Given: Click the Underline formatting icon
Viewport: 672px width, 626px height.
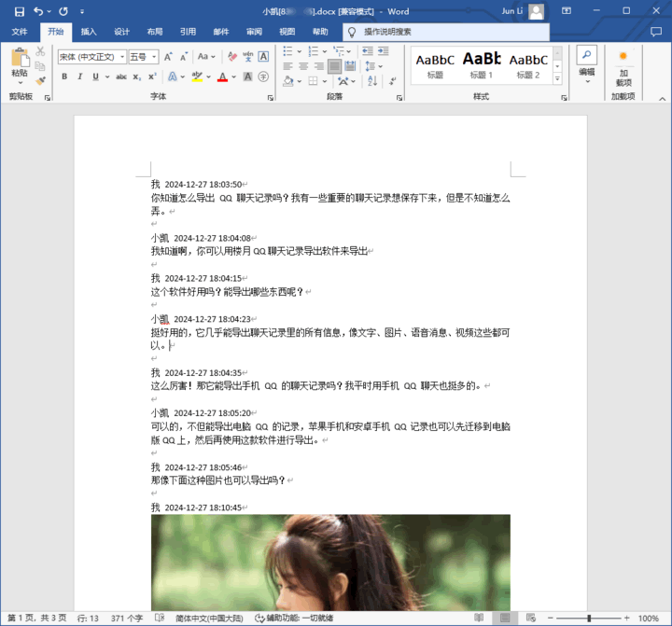Looking at the screenshot, I should (x=95, y=77).
